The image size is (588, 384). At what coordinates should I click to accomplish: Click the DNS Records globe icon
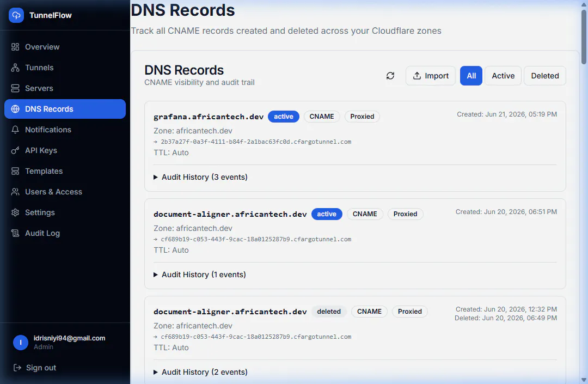click(x=15, y=109)
